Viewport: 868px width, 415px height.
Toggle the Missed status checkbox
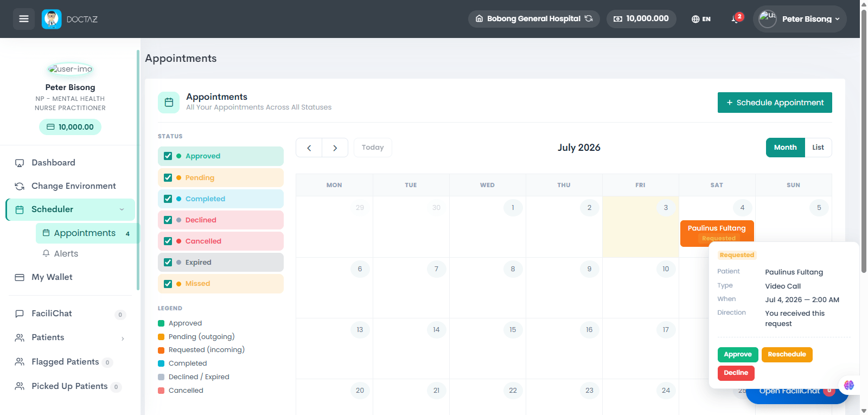click(168, 284)
